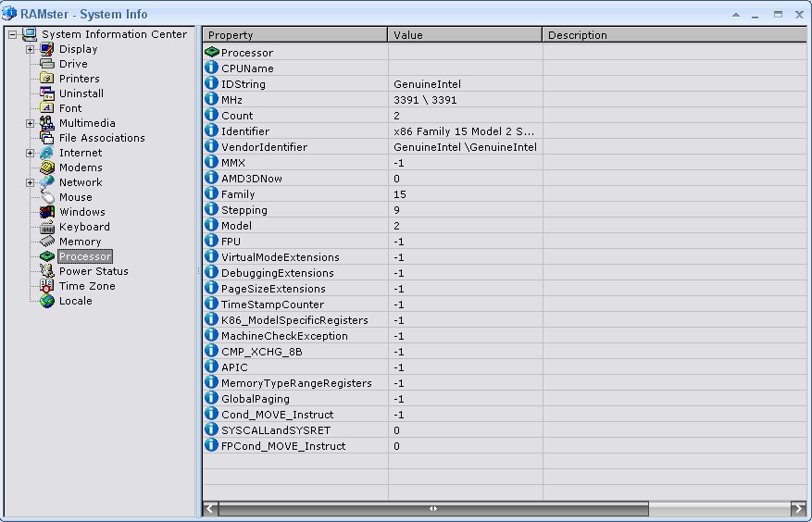812x522 pixels.
Task: Click the Property column header
Action: [295, 34]
